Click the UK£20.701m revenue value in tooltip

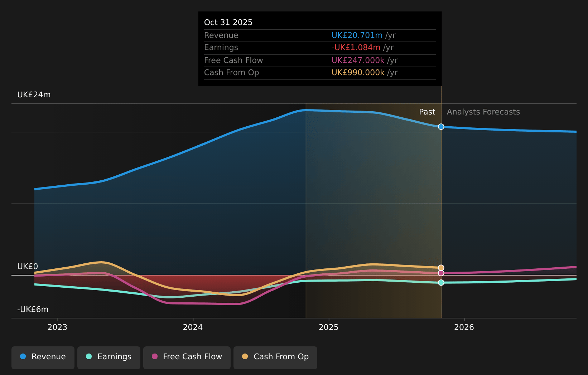357,35
